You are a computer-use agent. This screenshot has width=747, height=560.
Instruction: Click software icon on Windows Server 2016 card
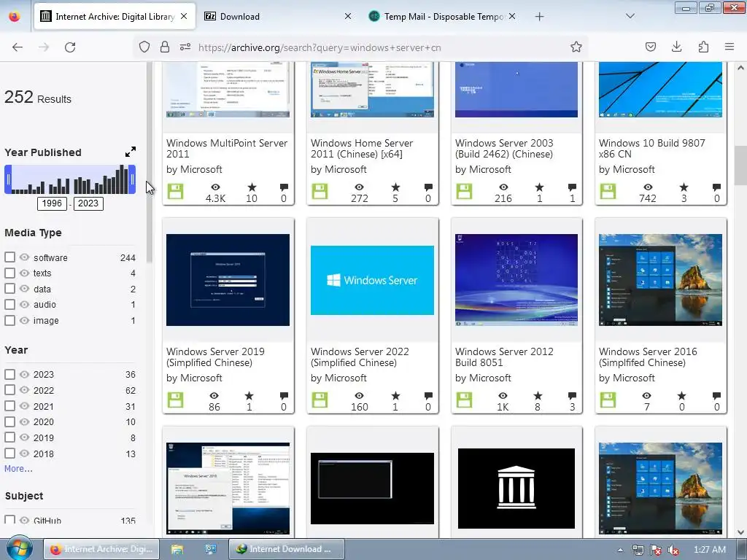point(608,400)
